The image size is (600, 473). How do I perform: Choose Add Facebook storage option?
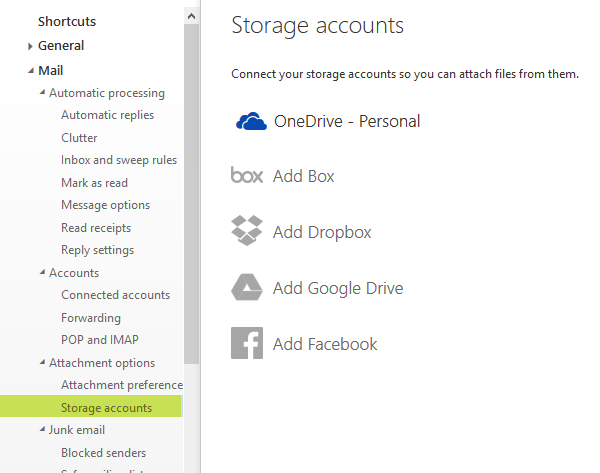point(325,344)
